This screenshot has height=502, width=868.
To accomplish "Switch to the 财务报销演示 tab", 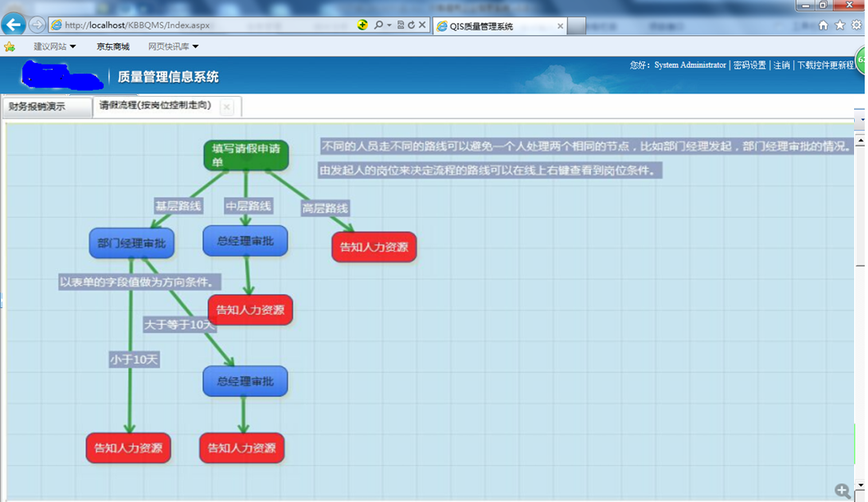I will tap(47, 106).
